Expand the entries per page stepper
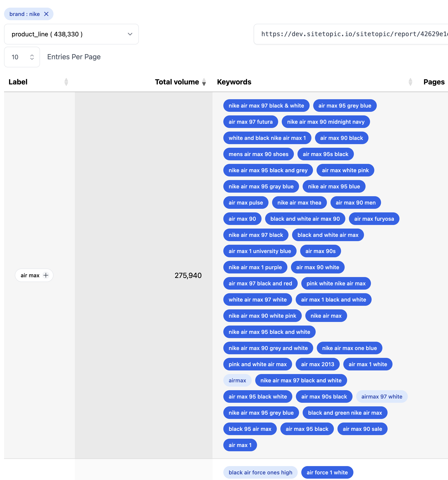Image resolution: width=448 pixels, height=480 pixels. (32, 57)
